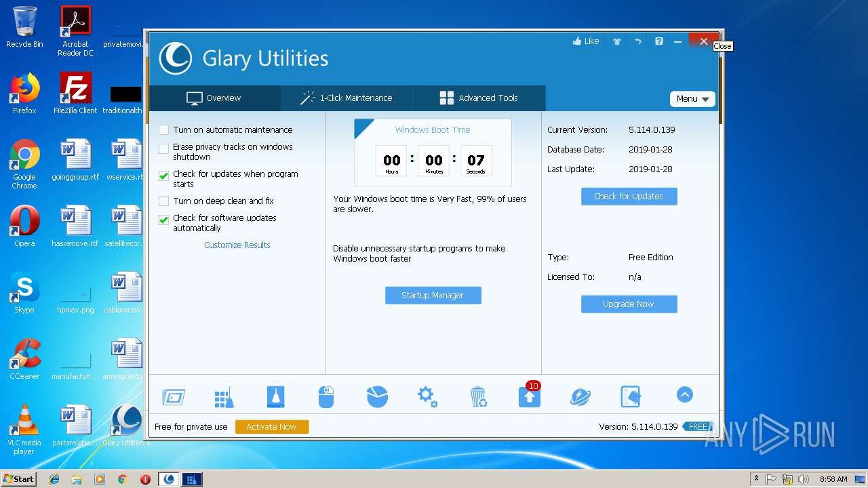868x488 pixels.
Task: Open the Disk Cleaner dock icon
Action: 275,396
